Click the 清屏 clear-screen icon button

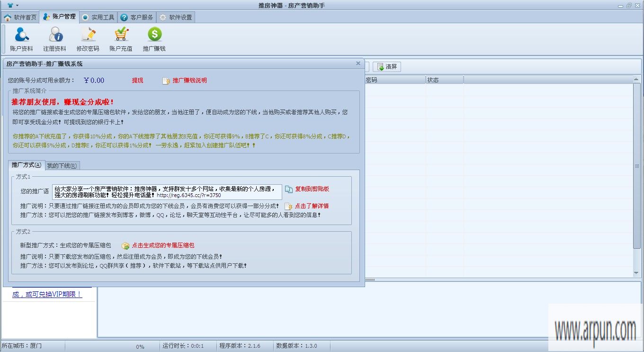pos(386,66)
